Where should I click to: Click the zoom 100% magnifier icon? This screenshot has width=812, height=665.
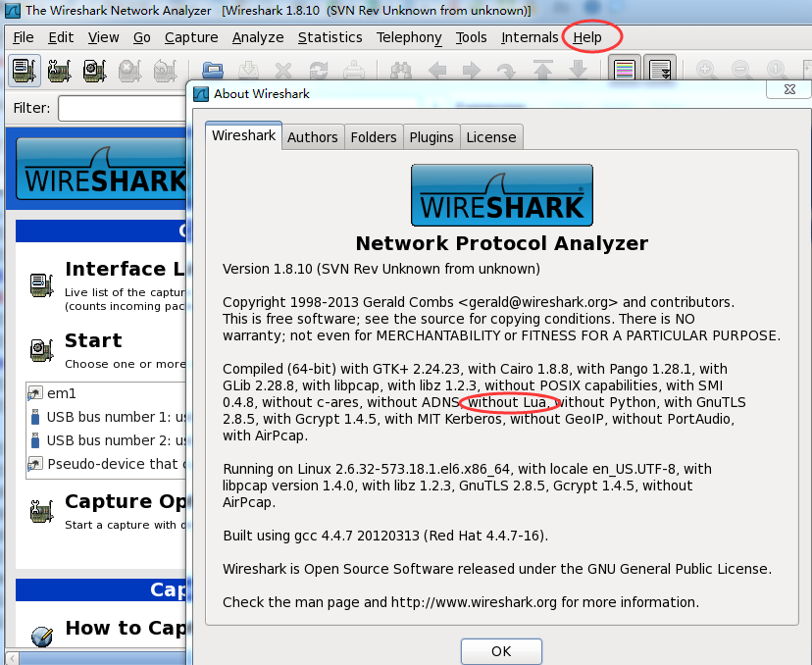tap(777, 70)
